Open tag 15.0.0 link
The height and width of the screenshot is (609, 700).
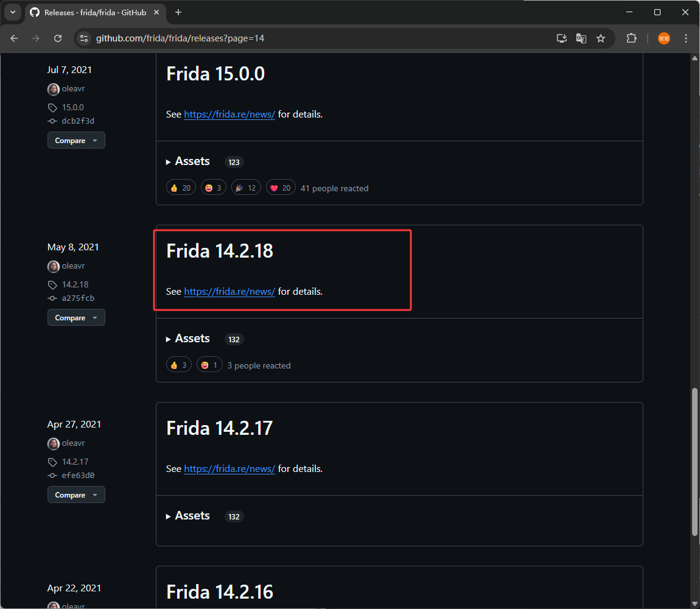coord(73,107)
